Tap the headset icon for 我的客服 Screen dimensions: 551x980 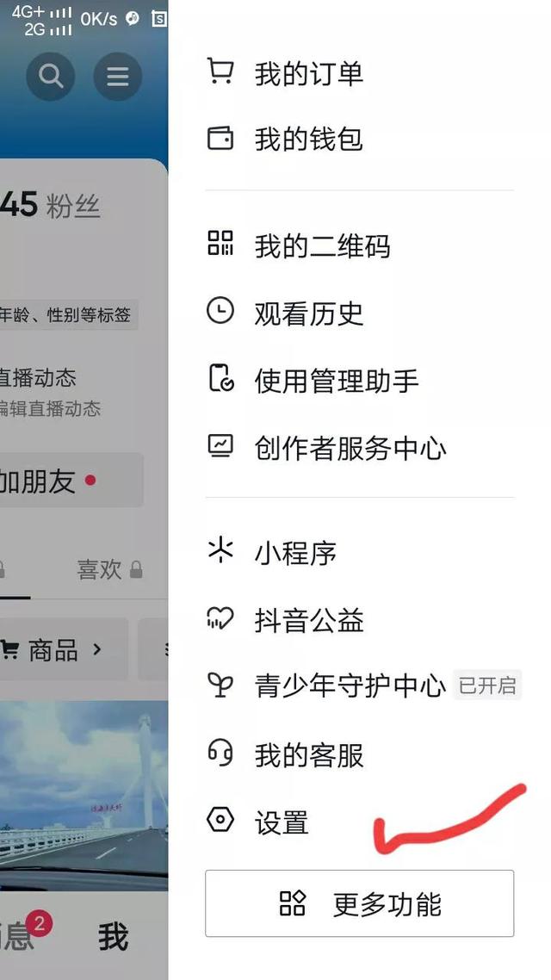[x=220, y=753]
